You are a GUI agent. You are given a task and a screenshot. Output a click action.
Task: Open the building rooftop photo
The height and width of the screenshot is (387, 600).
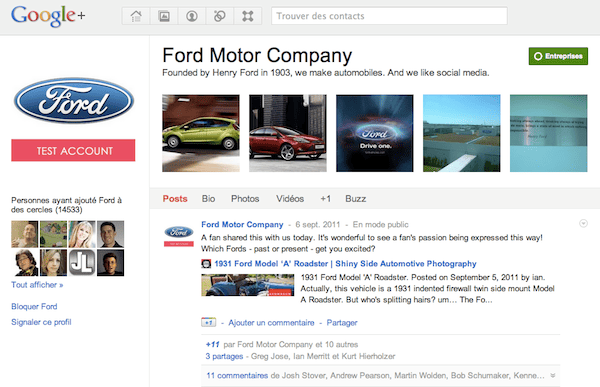click(x=461, y=133)
